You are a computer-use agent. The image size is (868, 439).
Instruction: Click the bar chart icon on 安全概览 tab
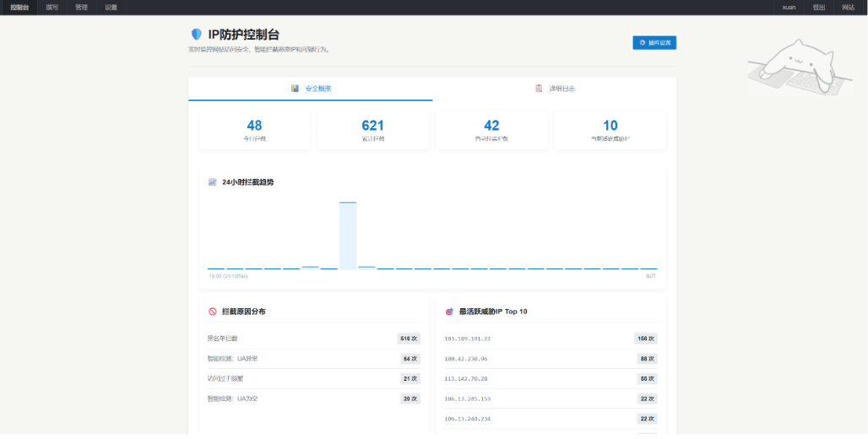pyautogui.click(x=296, y=89)
